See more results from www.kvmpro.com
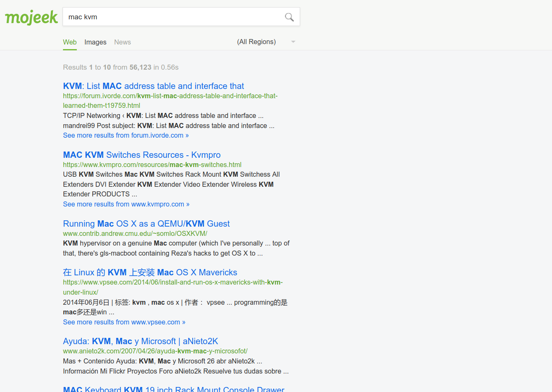Image resolution: width=552 pixels, height=392 pixels. (x=126, y=204)
